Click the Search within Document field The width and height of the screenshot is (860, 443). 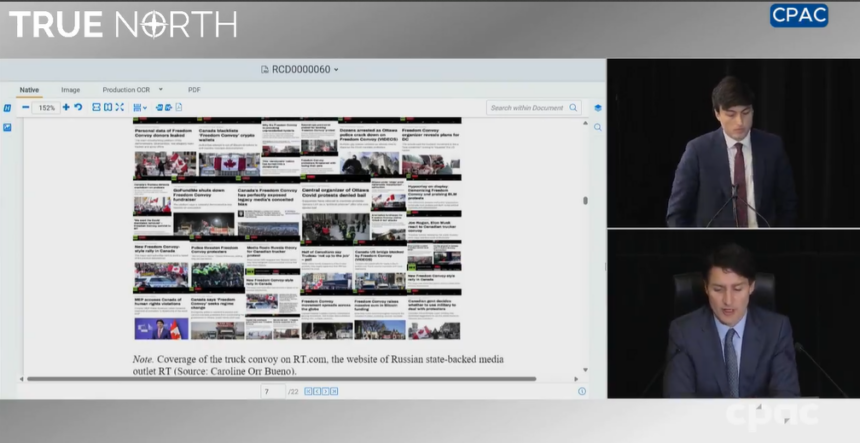(x=527, y=107)
